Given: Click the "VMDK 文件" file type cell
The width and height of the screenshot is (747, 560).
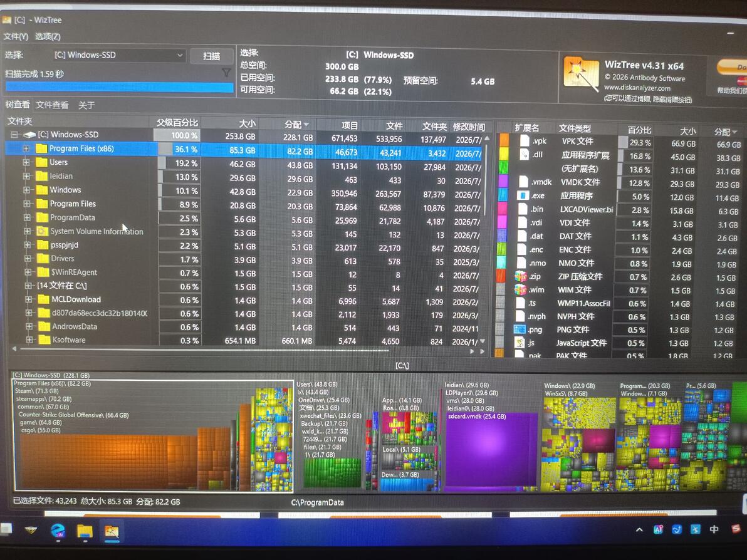Looking at the screenshot, I should click(580, 182).
